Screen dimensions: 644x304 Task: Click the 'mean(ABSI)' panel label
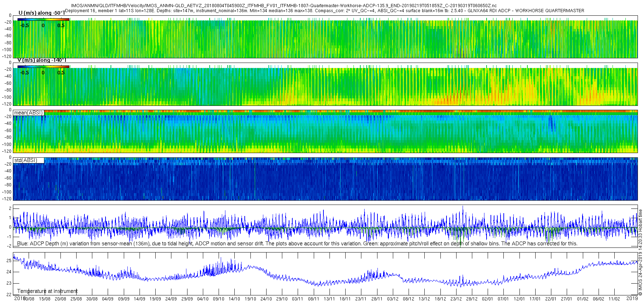pyautogui.click(x=28, y=113)
